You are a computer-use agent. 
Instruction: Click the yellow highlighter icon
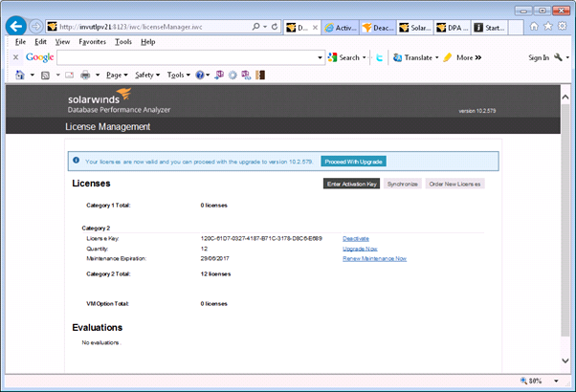coord(448,57)
